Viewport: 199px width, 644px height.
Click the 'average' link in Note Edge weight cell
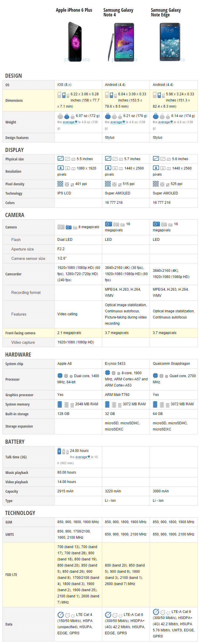(x=164, y=122)
